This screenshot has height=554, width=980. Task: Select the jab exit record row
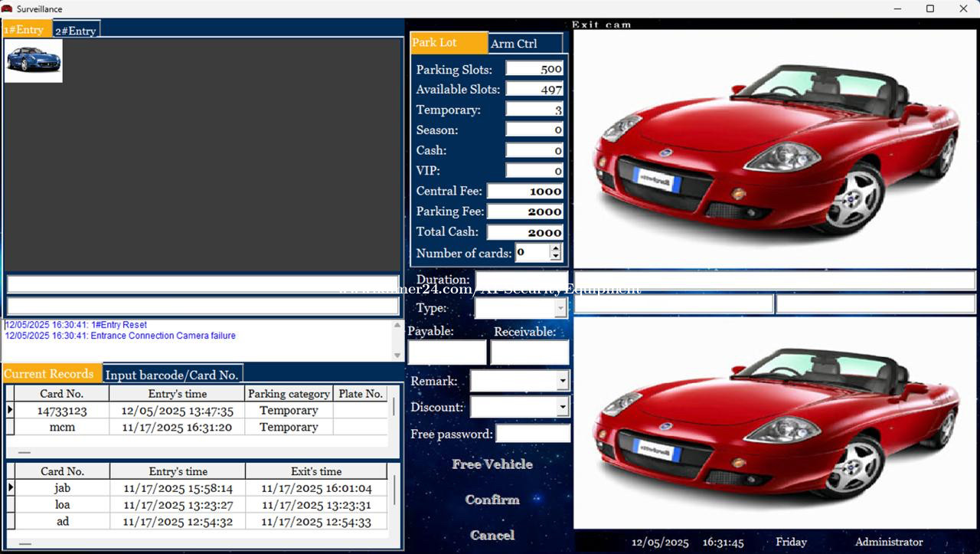click(x=63, y=488)
